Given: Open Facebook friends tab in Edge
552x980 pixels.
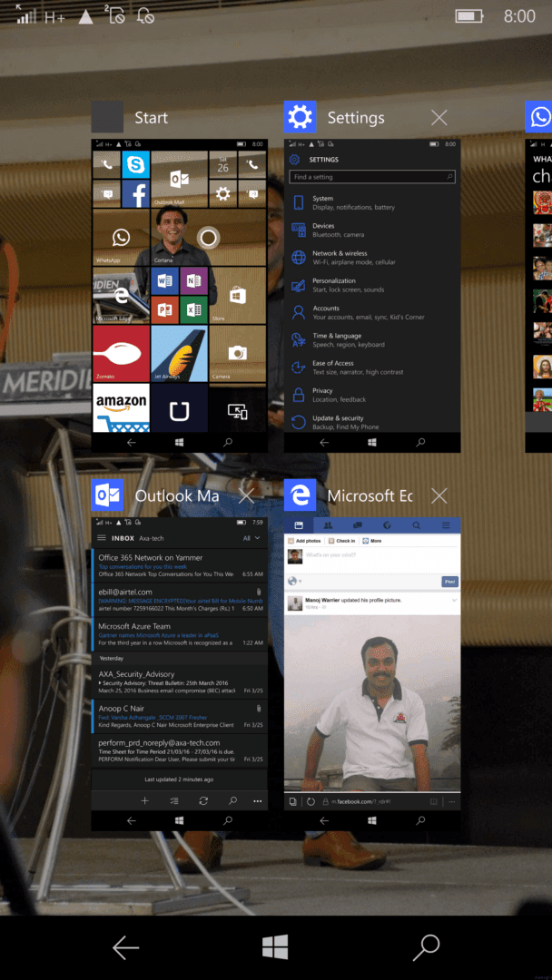Looking at the screenshot, I should (x=328, y=525).
